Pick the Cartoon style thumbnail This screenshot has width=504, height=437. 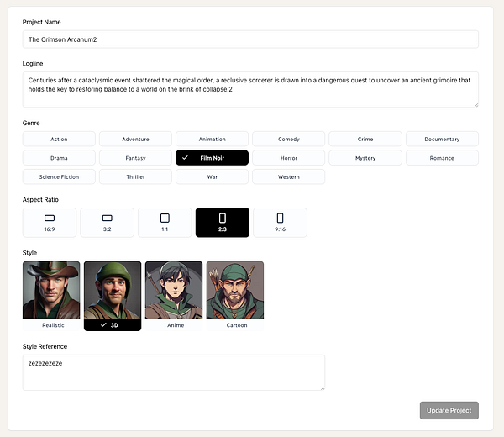coord(235,296)
